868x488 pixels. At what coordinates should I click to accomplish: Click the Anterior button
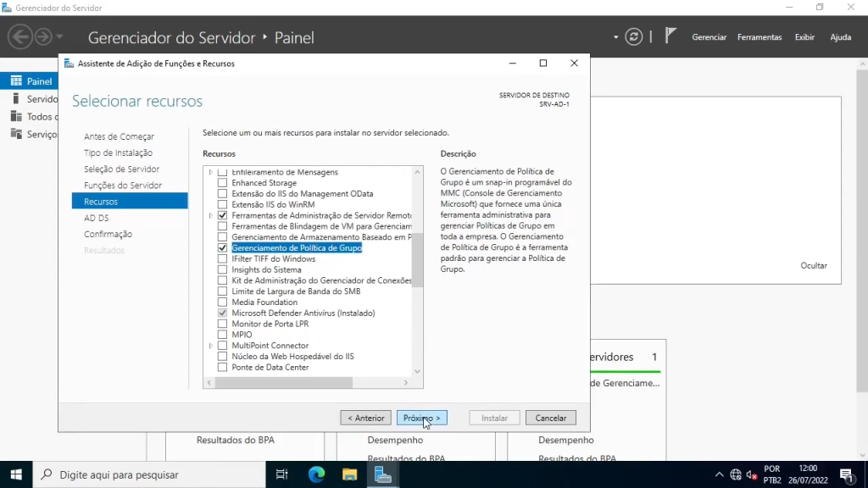366,419
